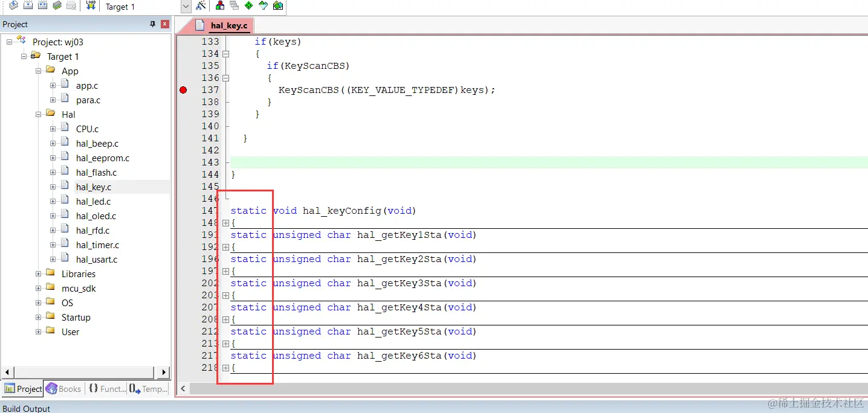Image resolution: width=868 pixels, height=413 pixels.
Task: Select hal_eeprom.c file
Action: point(103,158)
